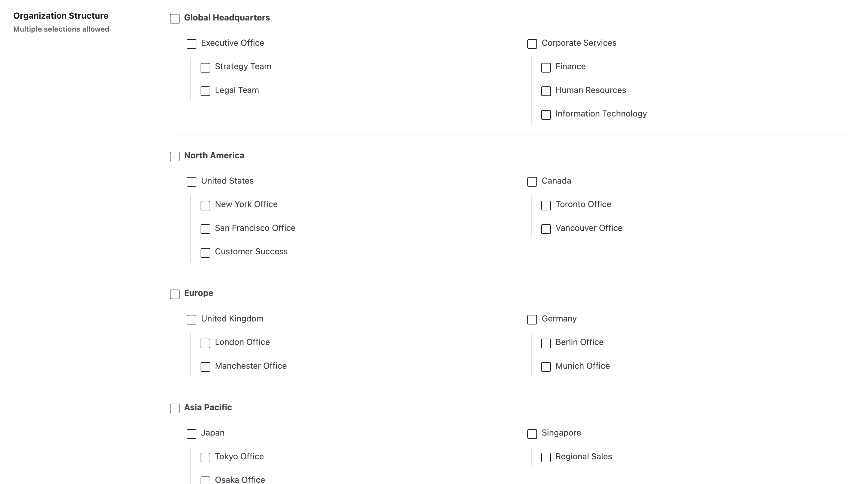Toggle the Germany checkbox
Screen dimensions: 868x484
[x=532, y=320]
